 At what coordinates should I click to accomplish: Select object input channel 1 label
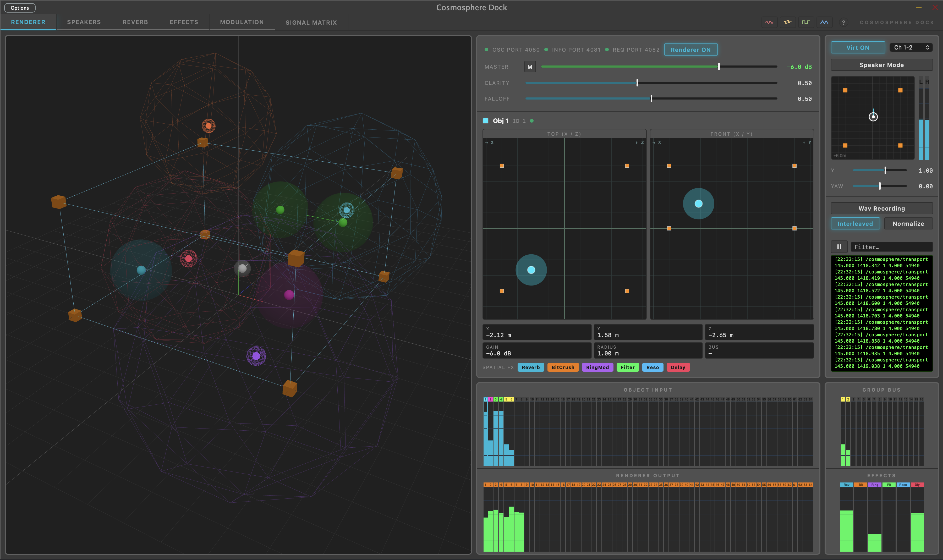(486, 399)
